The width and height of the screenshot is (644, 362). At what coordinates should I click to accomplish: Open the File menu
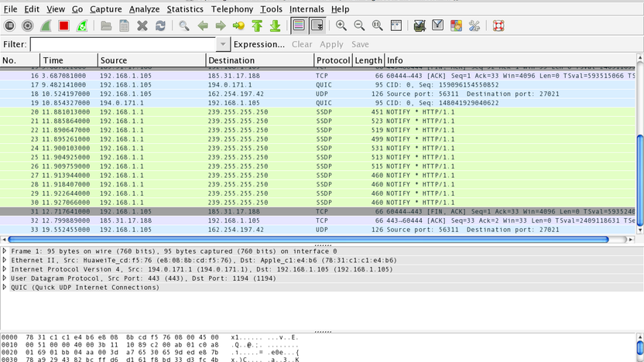(x=10, y=9)
